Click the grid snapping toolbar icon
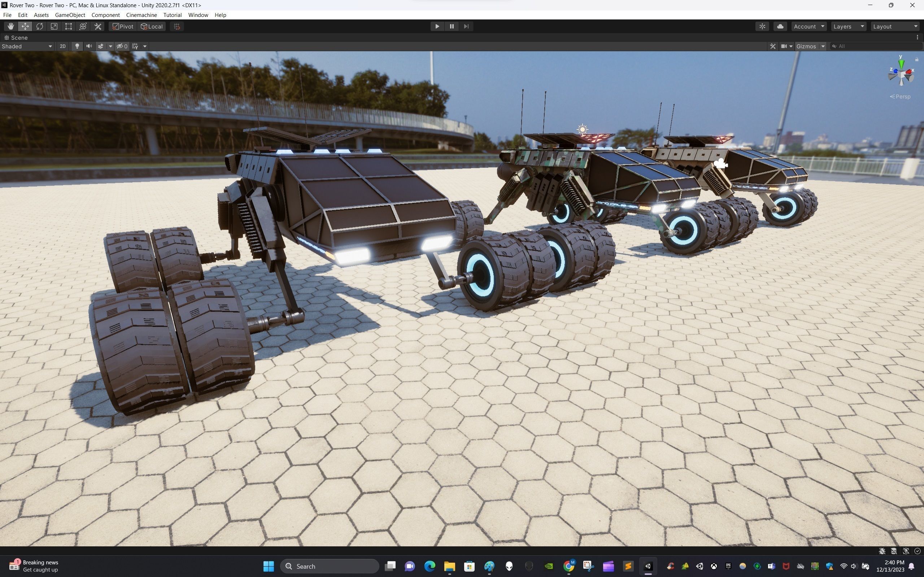924x577 pixels. [x=177, y=26]
